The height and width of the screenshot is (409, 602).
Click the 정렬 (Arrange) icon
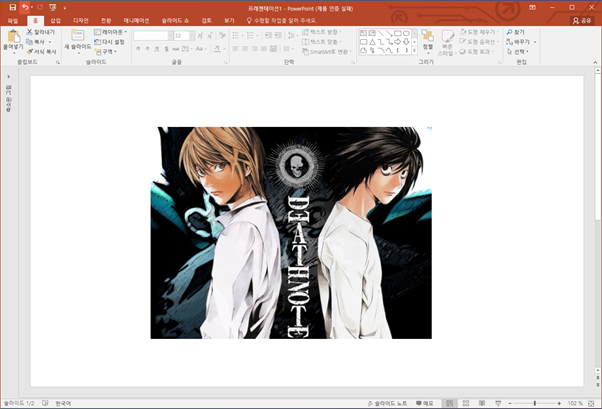click(427, 36)
